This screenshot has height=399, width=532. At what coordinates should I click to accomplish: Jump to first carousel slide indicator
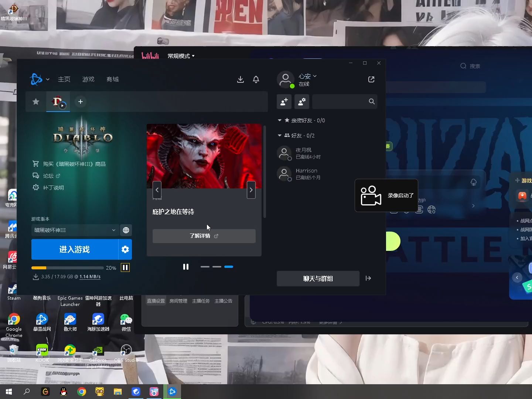click(205, 267)
